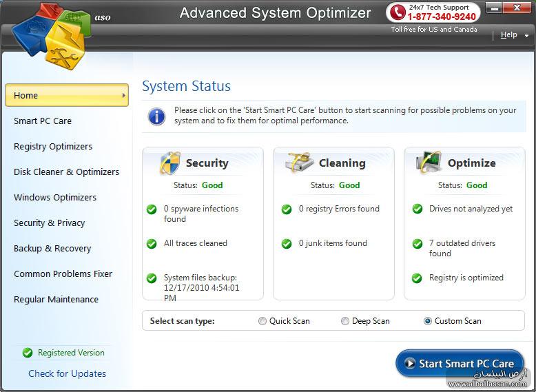
Task: Go to Backup & Recovery
Action: pyautogui.click(x=52, y=249)
